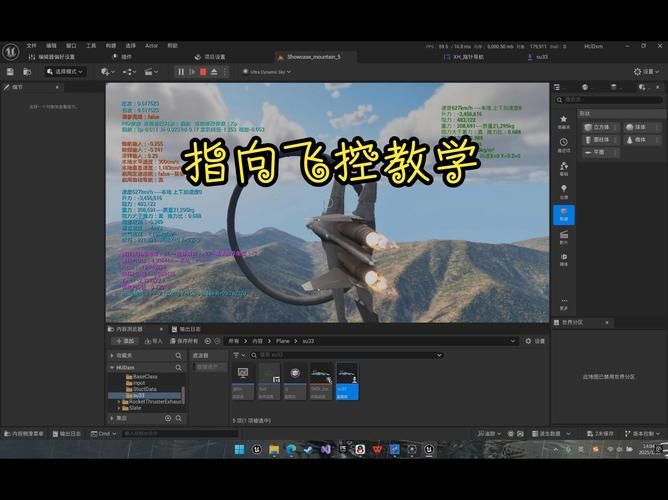The width and height of the screenshot is (668, 500).
Task: Click the 添加 add button in content browser
Action: pyautogui.click(x=125, y=341)
